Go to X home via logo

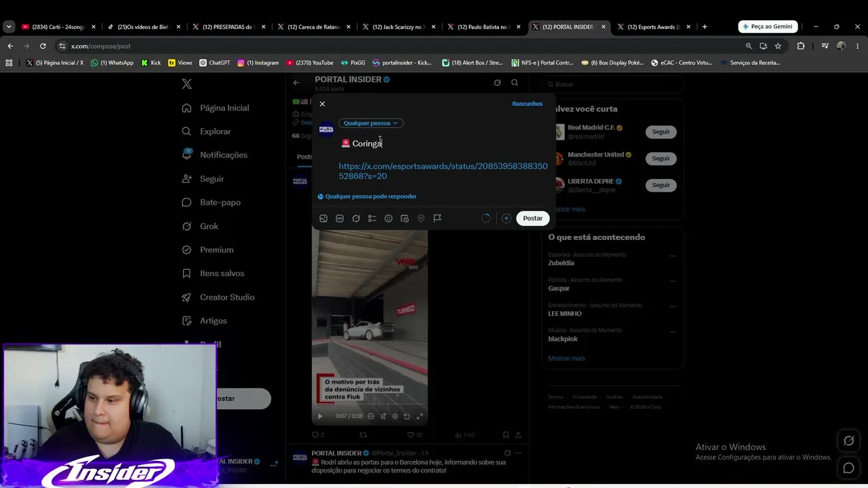point(187,84)
